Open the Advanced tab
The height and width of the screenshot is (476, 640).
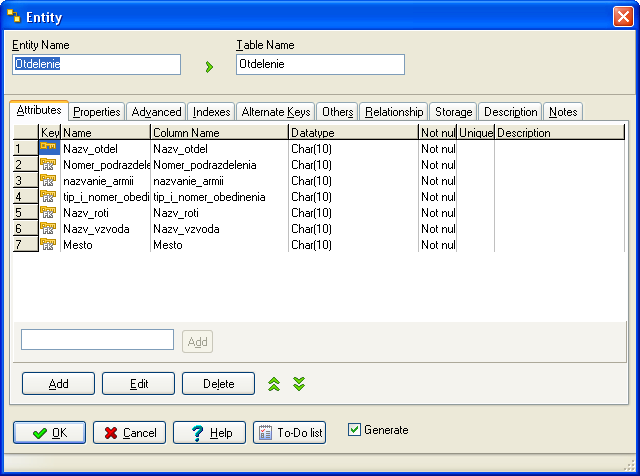pyautogui.click(x=156, y=112)
